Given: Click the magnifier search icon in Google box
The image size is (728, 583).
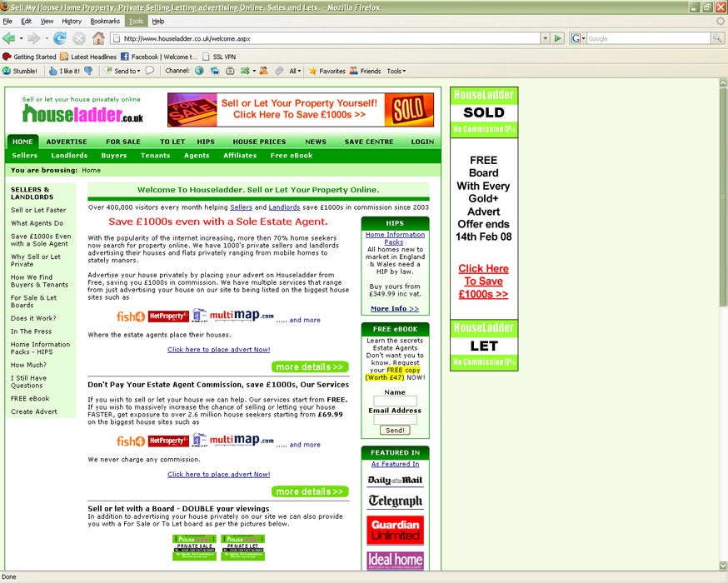Looking at the screenshot, I should (716, 38).
